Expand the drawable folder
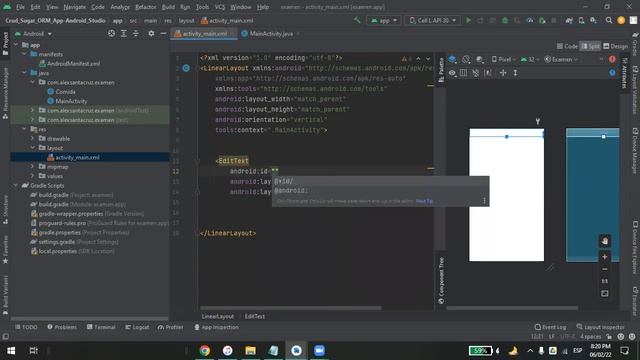The width and height of the screenshot is (640, 360). pyautogui.click(x=33, y=138)
